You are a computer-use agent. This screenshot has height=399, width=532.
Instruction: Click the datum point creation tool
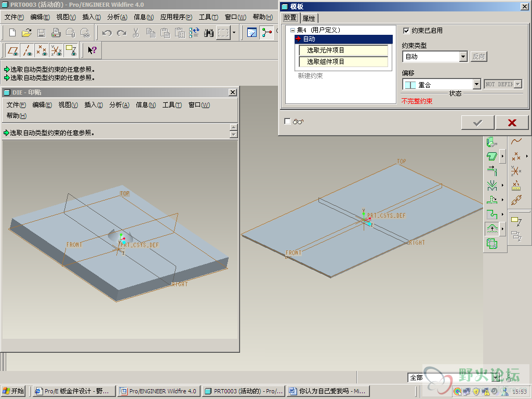point(516,156)
